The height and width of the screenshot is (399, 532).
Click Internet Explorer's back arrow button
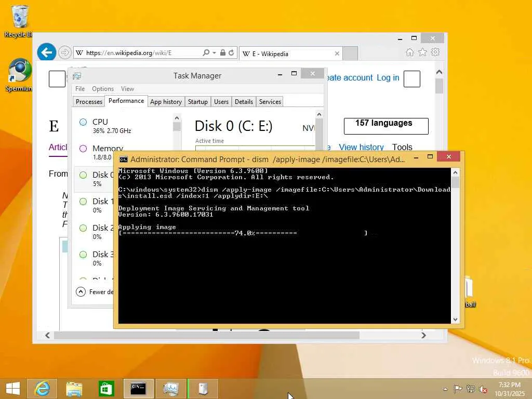pos(46,52)
